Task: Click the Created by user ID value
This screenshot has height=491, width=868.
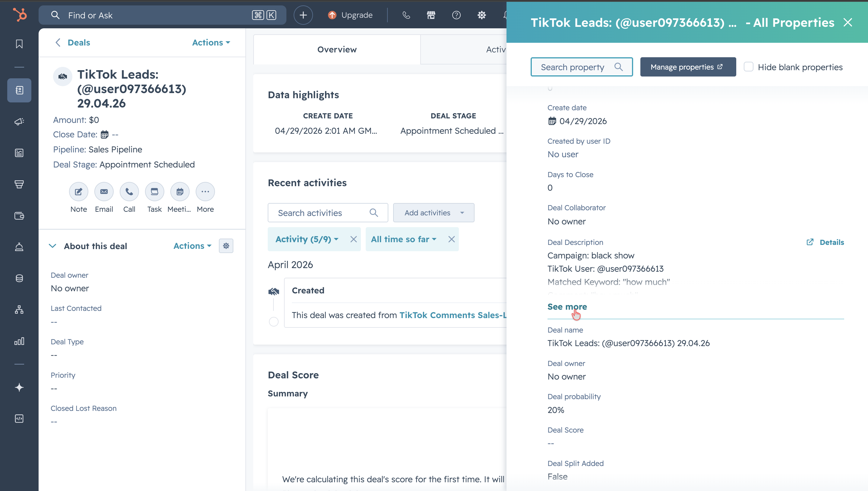Action: tap(563, 155)
